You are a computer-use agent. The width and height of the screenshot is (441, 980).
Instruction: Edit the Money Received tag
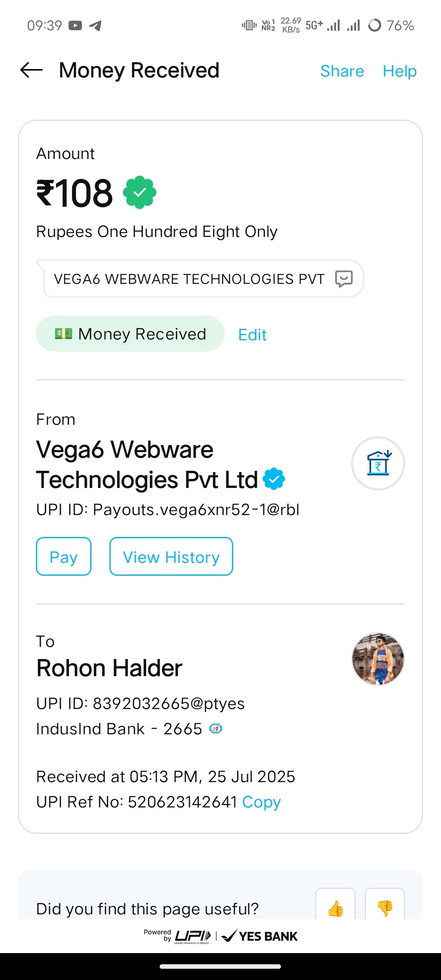(252, 335)
